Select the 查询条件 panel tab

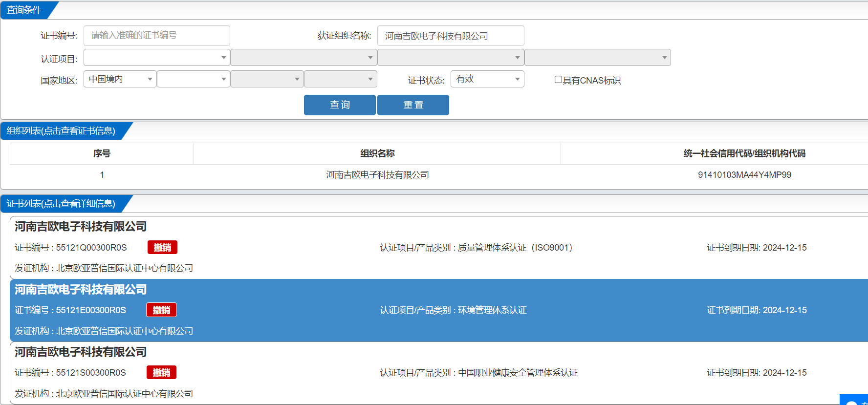[x=24, y=10]
